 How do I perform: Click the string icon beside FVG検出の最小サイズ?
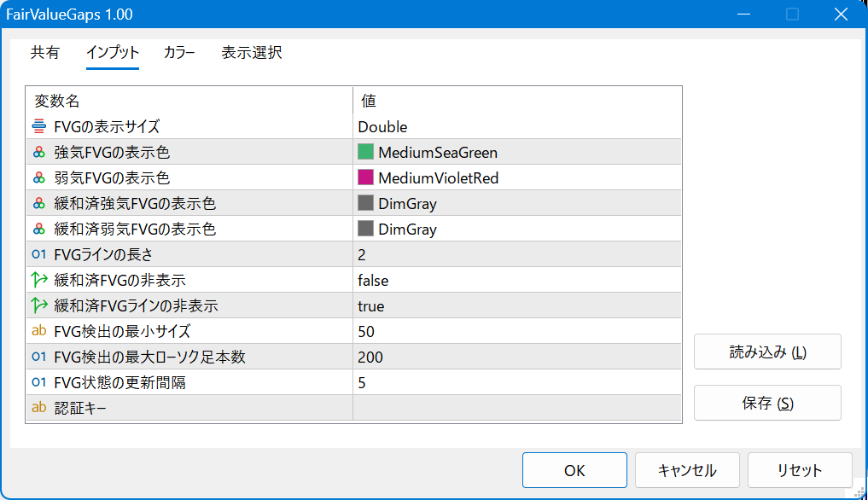[x=38, y=331]
